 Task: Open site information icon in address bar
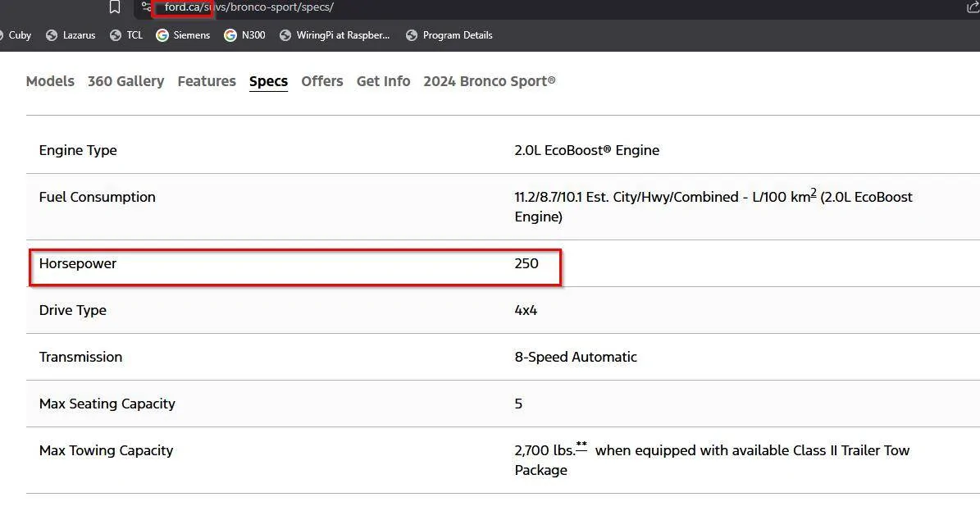[x=147, y=7]
